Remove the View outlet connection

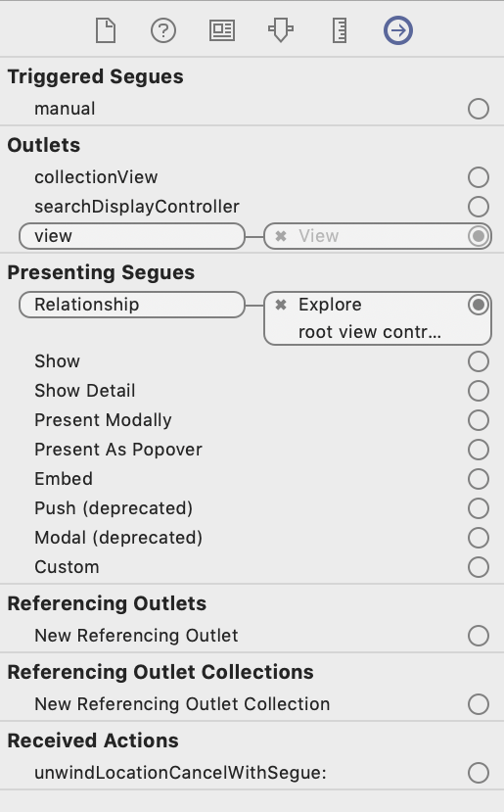[x=281, y=236]
